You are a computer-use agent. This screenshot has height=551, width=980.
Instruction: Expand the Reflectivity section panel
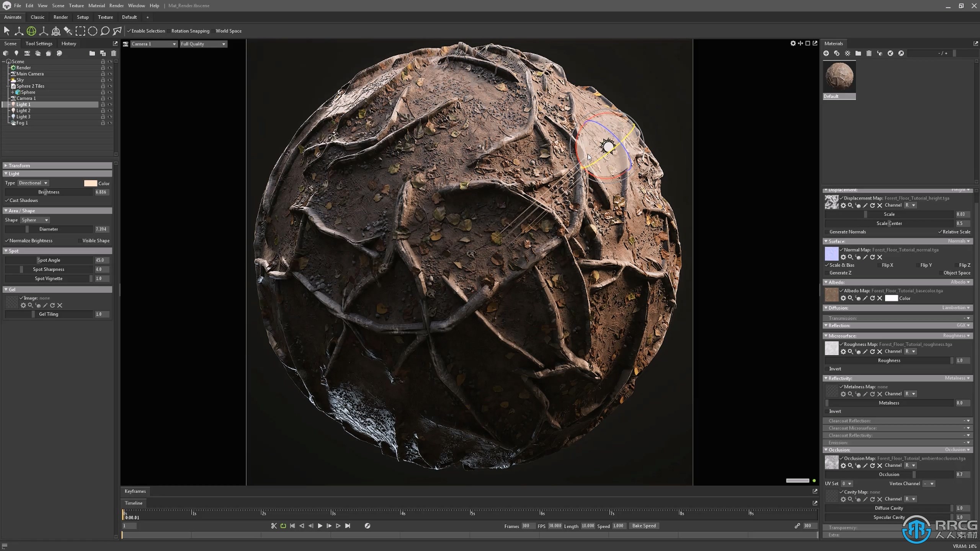pyautogui.click(x=826, y=377)
